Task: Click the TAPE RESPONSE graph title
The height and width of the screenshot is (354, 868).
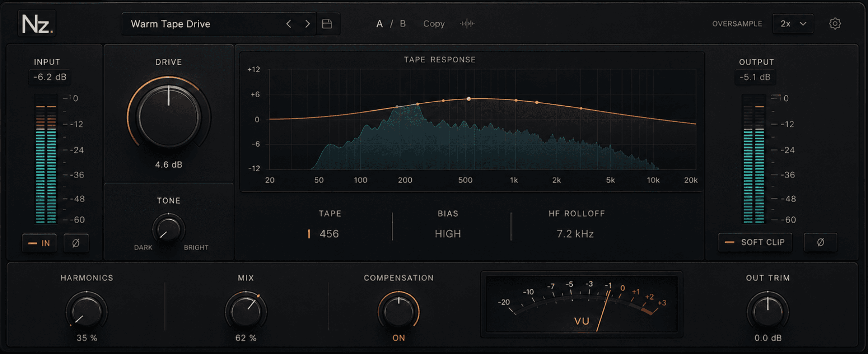Action: 440,60
